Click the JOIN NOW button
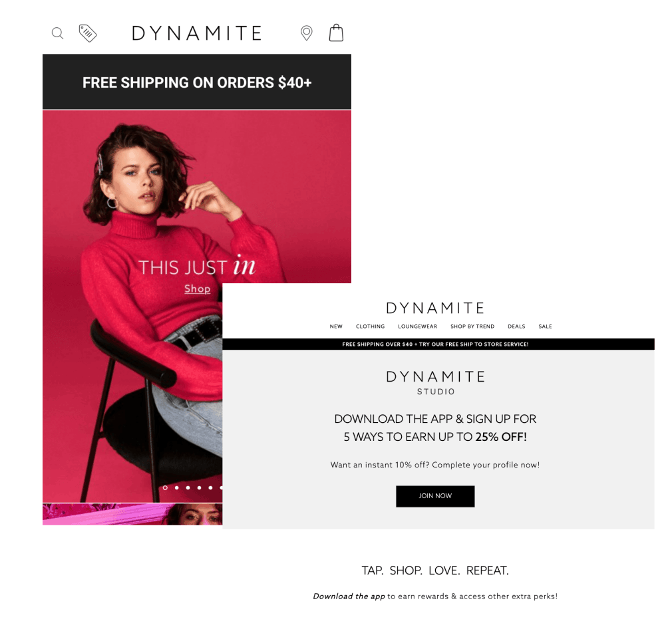 (435, 496)
